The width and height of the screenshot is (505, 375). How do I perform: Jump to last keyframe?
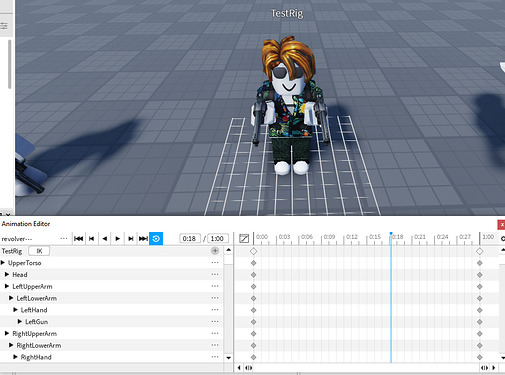click(143, 239)
